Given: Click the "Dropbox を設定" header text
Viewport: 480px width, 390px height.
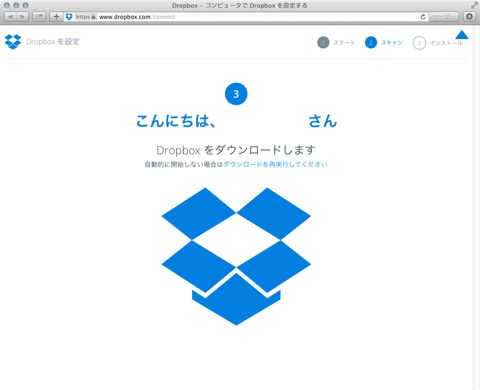Looking at the screenshot, I should point(53,42).
